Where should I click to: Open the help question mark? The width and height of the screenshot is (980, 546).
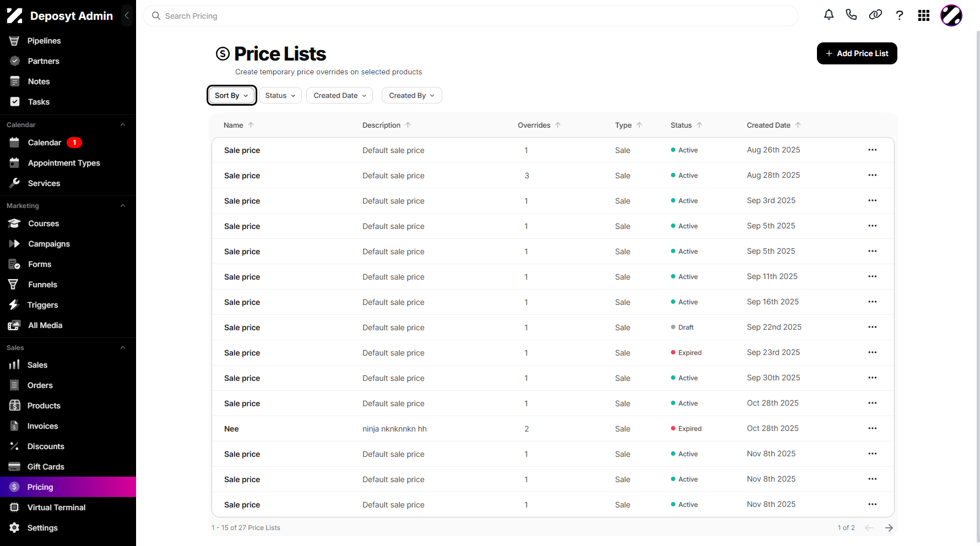(x=900, y=15)
